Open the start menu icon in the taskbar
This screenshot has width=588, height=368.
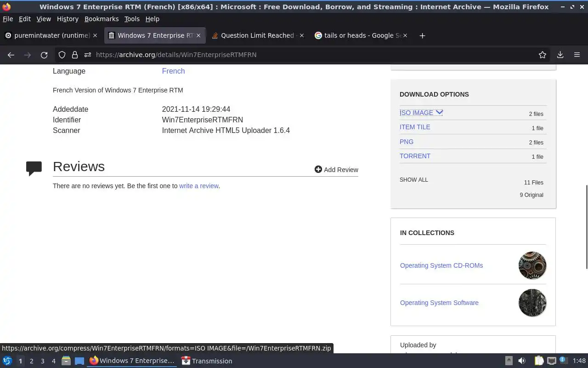(x=7, y=361)
